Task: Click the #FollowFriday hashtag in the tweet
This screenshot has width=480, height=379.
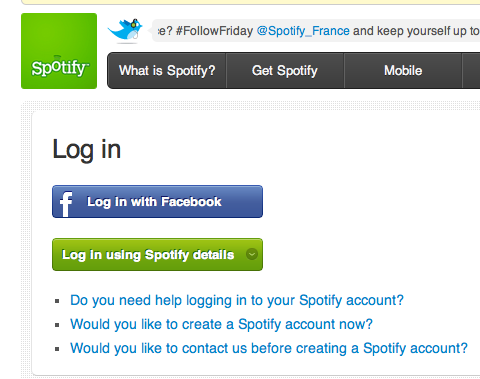Action: tap(214, 31)
